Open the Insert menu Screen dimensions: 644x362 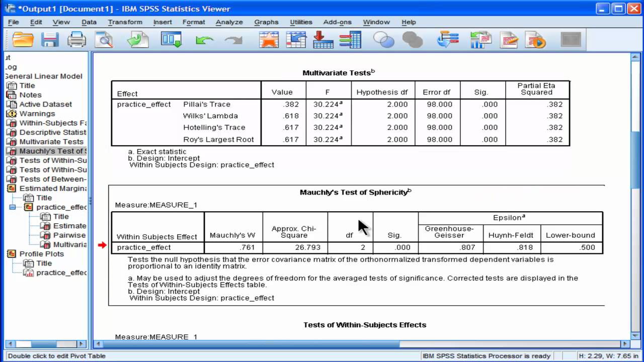163,22
